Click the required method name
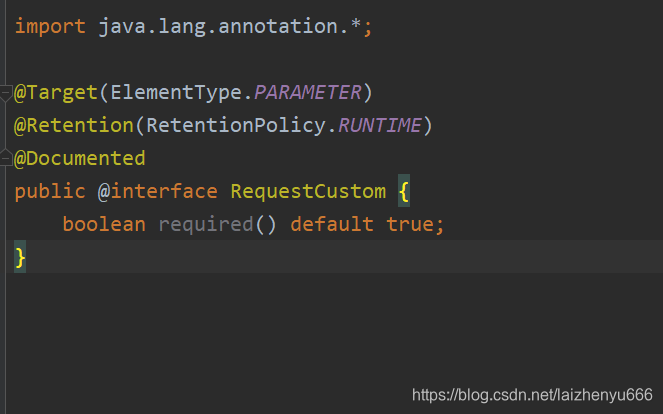The image size is (663, 414). (x=206, y=224)
